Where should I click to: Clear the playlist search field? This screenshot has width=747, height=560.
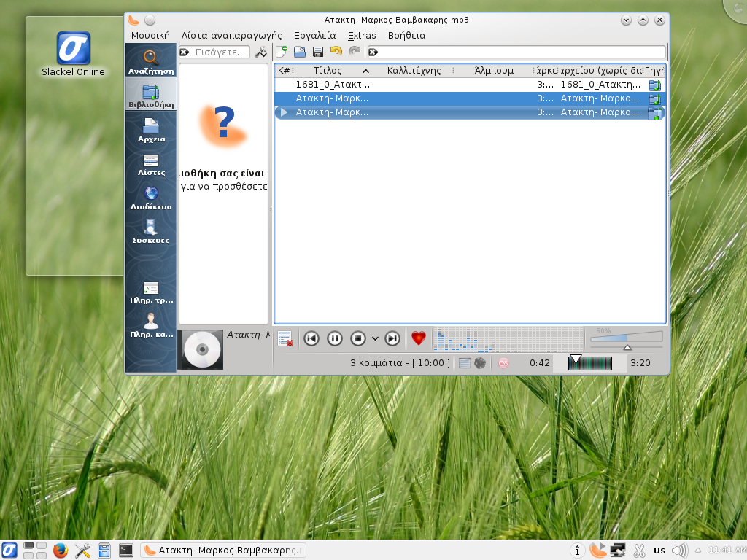373,52
